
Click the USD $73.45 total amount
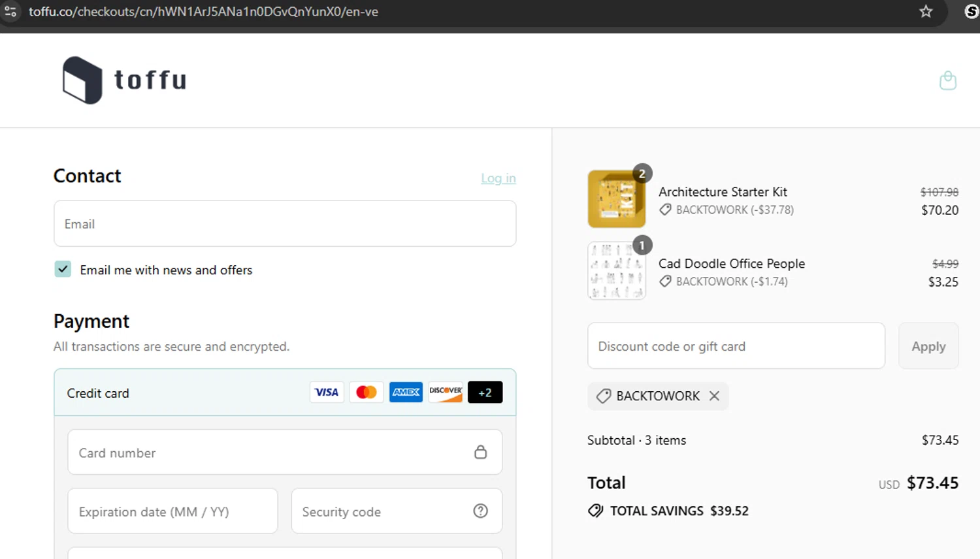(919, 483)
